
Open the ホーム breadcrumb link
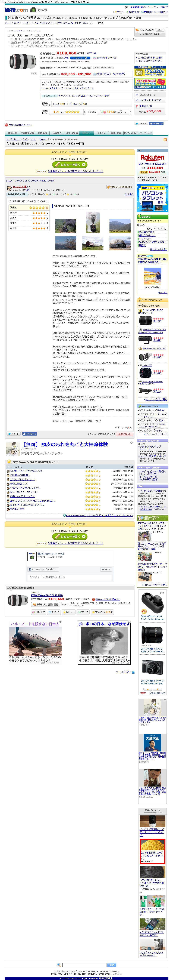[8, 23]
